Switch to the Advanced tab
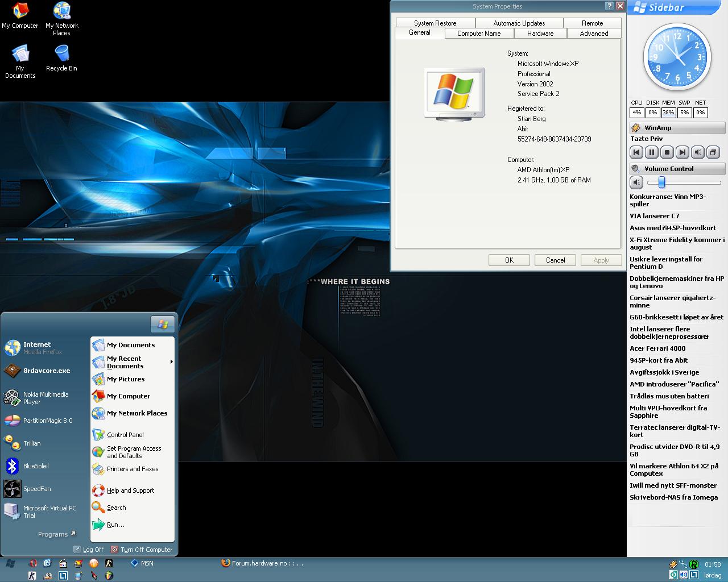This screenshot has width=728, height=582. 594,34
